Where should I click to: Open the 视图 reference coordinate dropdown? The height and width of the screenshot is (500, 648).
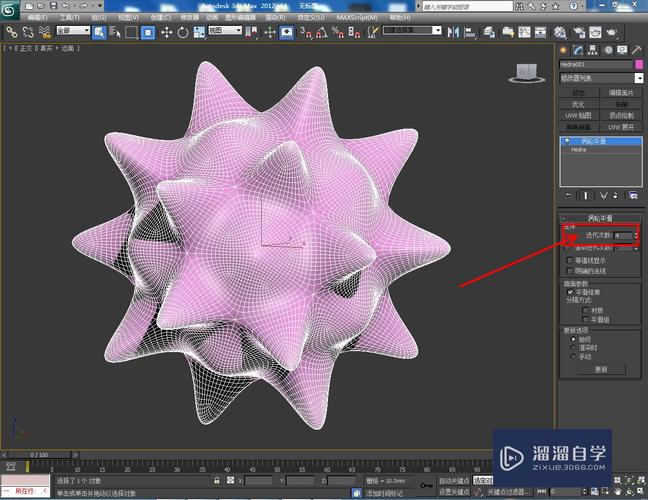pos(225,30)
